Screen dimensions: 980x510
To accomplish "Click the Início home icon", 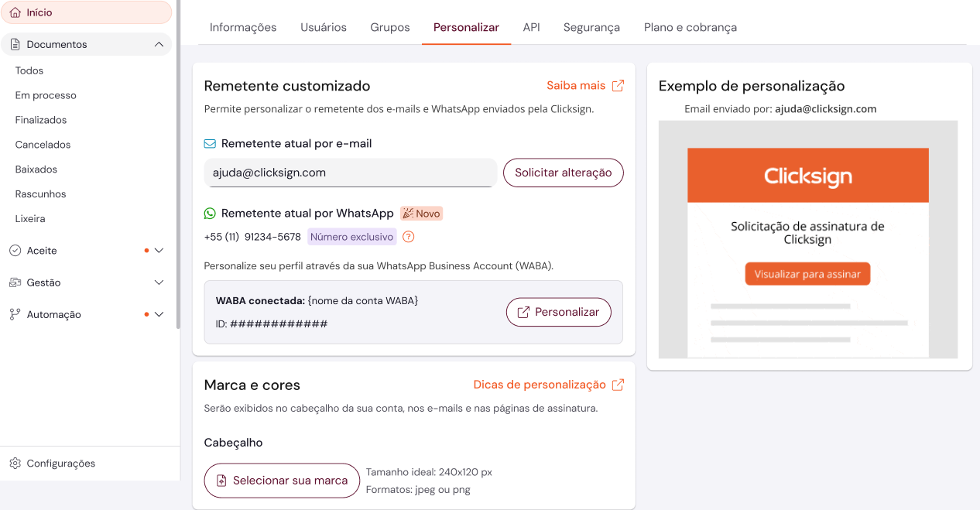I will [x=15, y=13].
